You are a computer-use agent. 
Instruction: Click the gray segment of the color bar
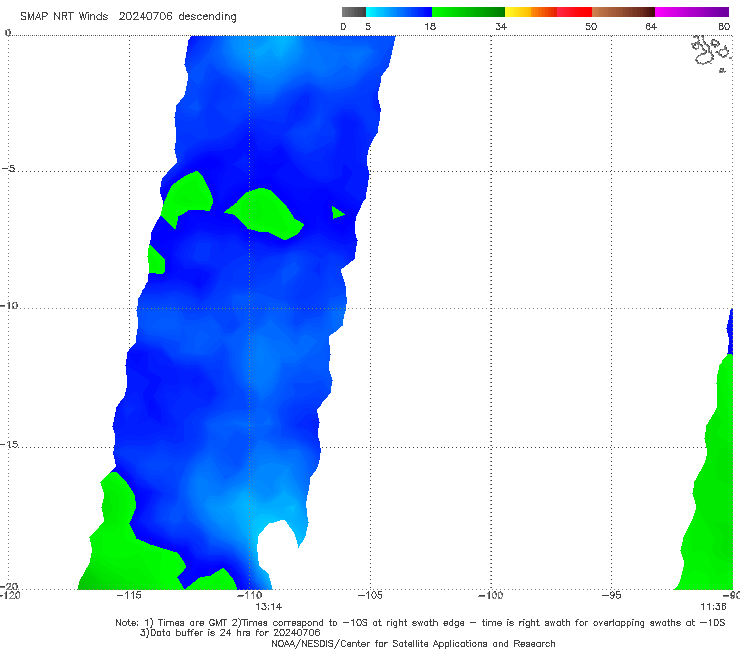click(x=354, y=12)
